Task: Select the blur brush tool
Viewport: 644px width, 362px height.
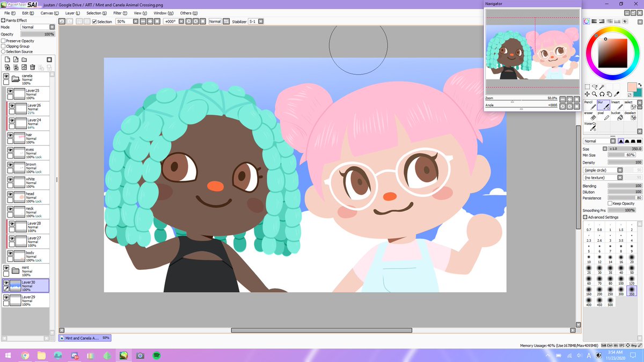Action: 604,105
